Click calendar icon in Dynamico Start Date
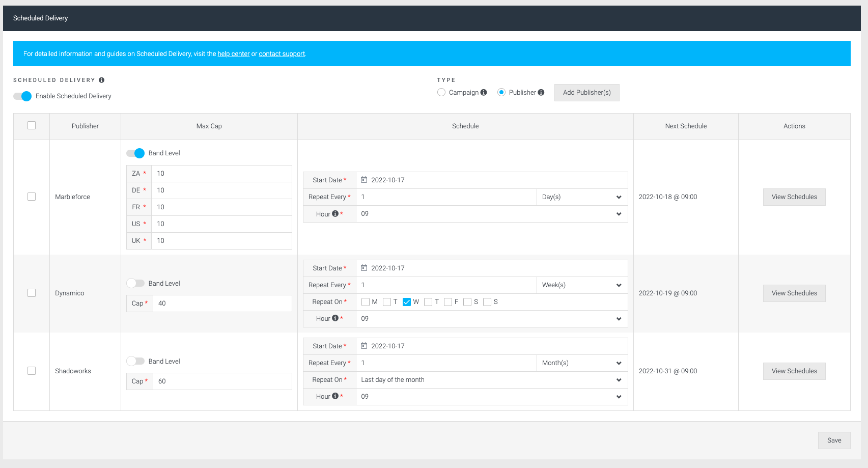The width and height of the screenshot is (868, 468). pos(364,268)
